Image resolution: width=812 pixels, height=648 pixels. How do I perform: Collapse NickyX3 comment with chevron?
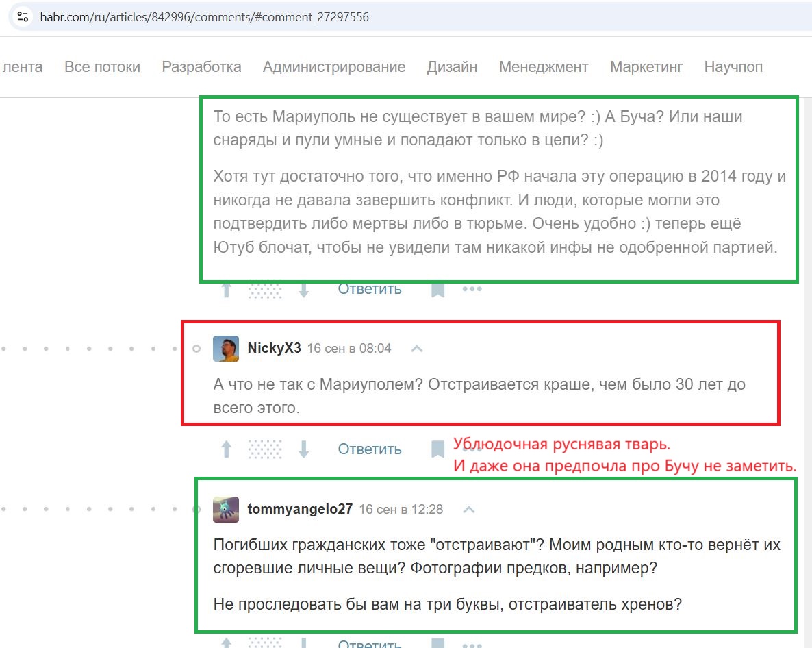(x=417, y=349)
